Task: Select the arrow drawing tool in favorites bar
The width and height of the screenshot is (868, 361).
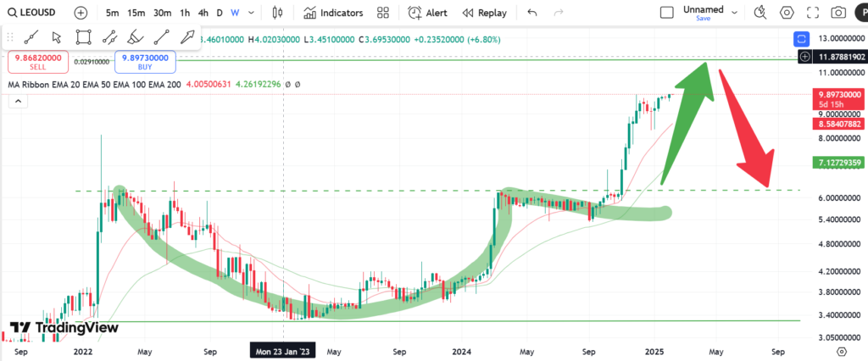Action: tap(187, 36)
